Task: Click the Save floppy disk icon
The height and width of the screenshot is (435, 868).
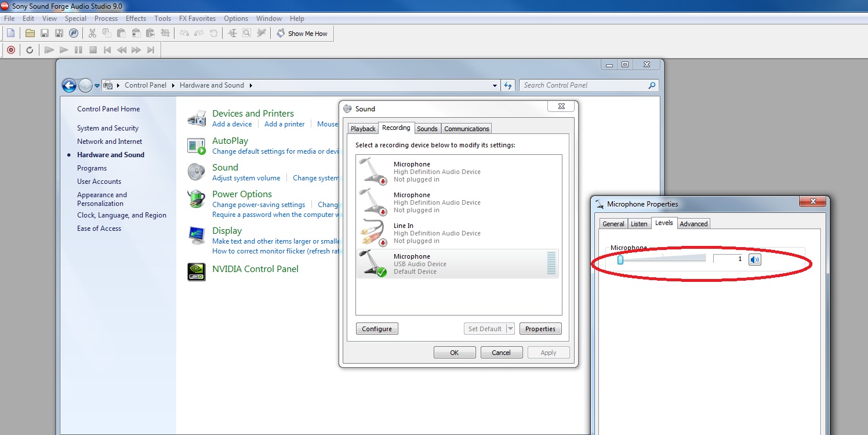Action: (44, 34)
